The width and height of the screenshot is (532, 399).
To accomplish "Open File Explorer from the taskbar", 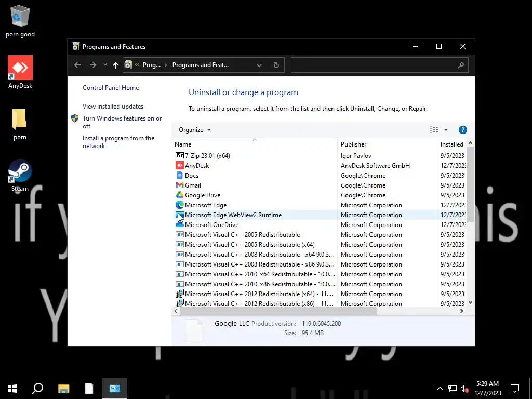I will point(63,388).
